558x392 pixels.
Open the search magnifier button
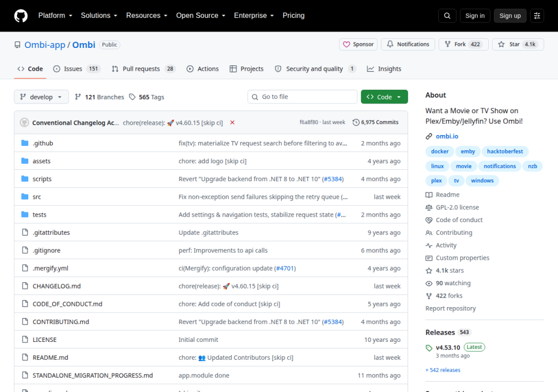[x=447, y=16]
